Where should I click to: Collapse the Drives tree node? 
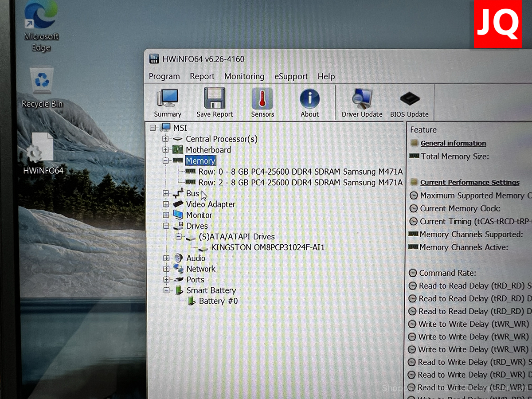pyautogui.click(x=166, y=226)
